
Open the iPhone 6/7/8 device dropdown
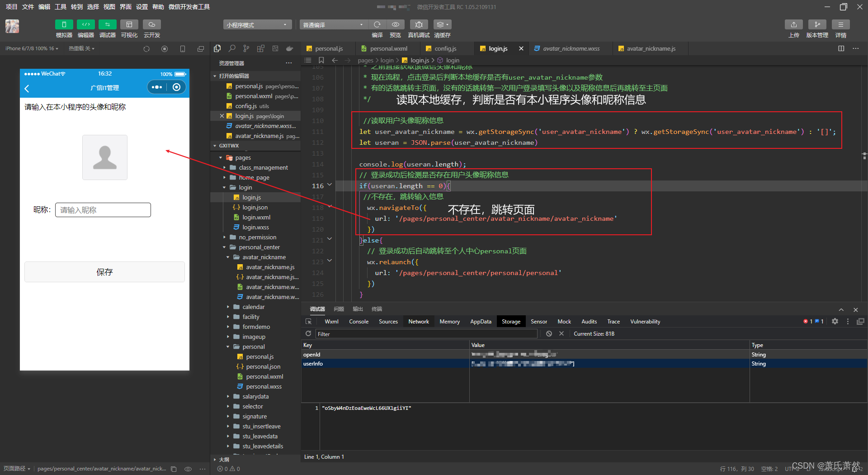coord(32,48)
